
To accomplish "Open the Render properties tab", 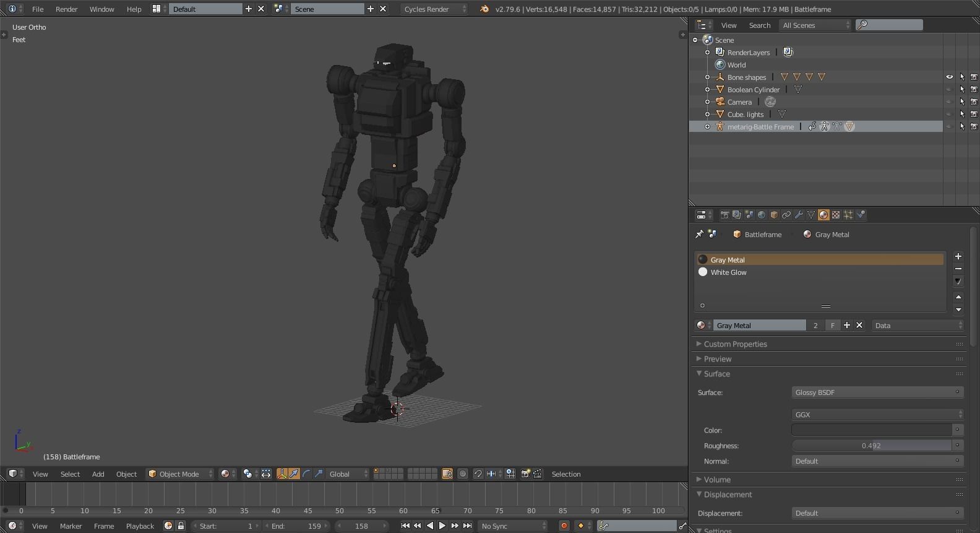I will (x=724, y=215).
